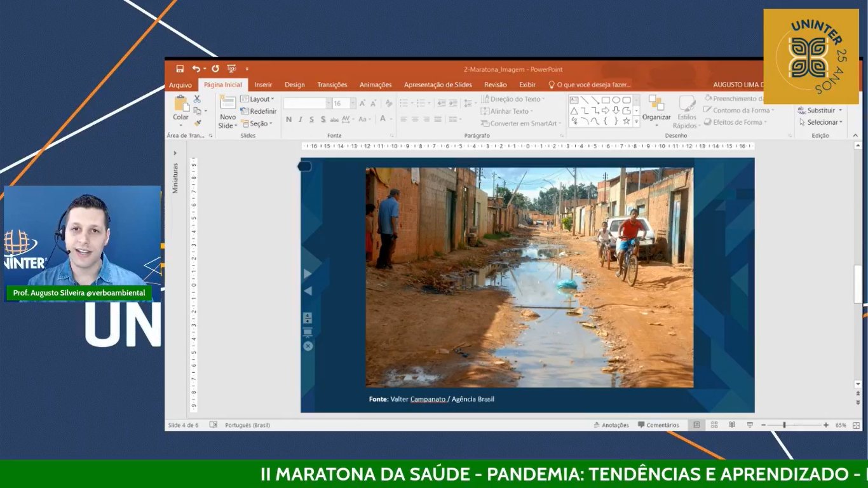Toggle Normal view button in status bar
The image size is (868, 488).
pyautogui.click(x=696, y=425)
